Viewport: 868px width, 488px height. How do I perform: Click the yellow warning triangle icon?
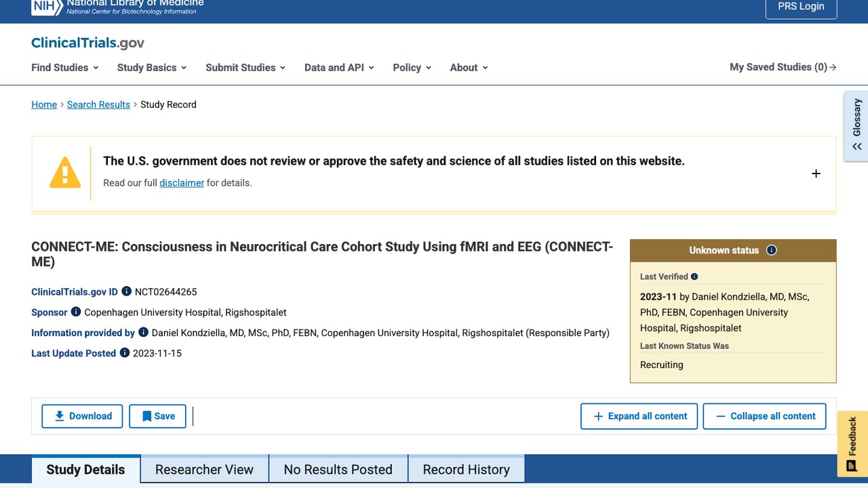[65, 173]
